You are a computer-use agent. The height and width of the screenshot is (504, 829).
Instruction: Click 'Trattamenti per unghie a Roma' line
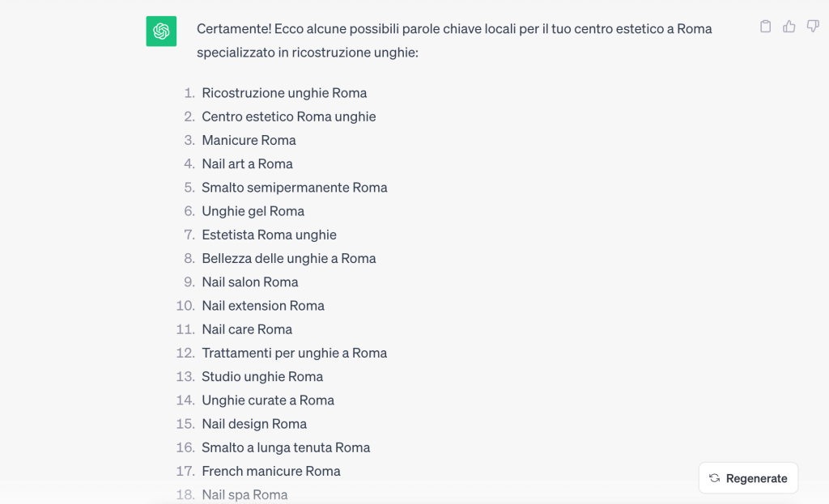[294, 353]
